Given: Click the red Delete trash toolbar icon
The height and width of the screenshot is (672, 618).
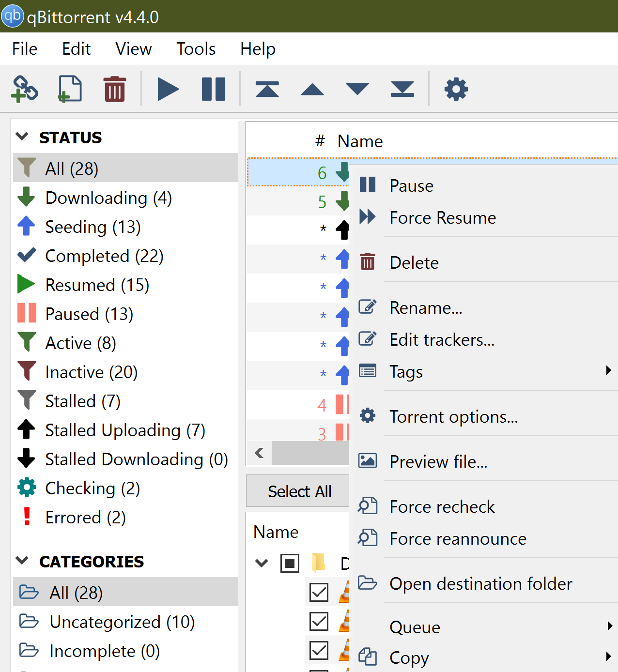Looking at the screenshot, I should pos(115,89).
